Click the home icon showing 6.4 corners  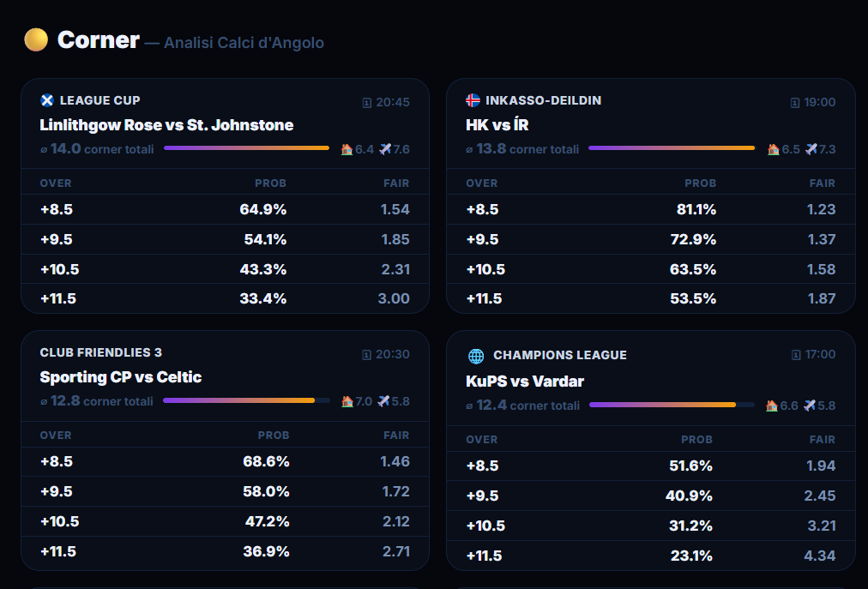[347, 149]
